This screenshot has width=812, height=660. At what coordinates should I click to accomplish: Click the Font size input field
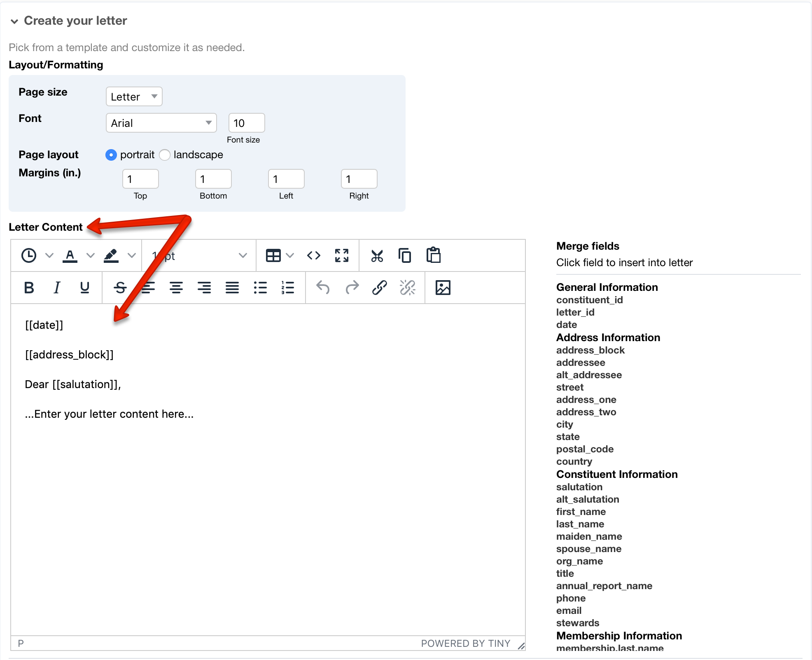tap(246, 123)
